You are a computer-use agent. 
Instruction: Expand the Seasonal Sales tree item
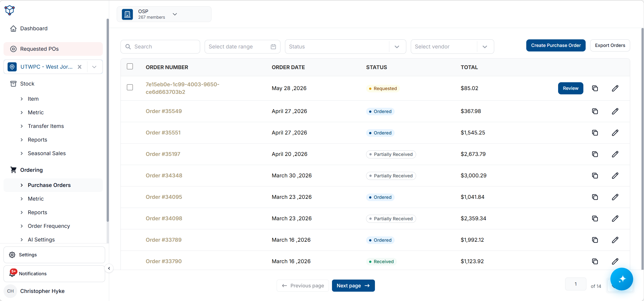46,153
